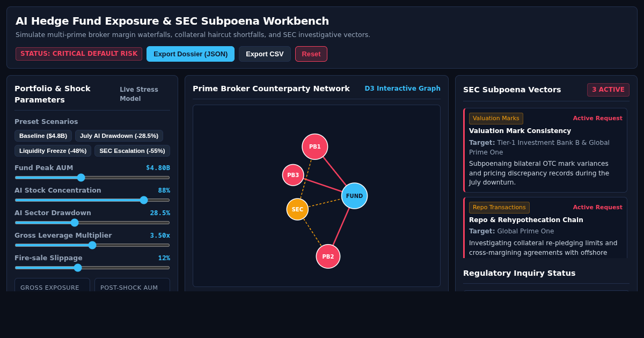Image resolution: width=644 pixels, height=338 pixels.
Task: Click the Critical Default Risk status badge
Action: pyautogui.click(x=79, y=54)
